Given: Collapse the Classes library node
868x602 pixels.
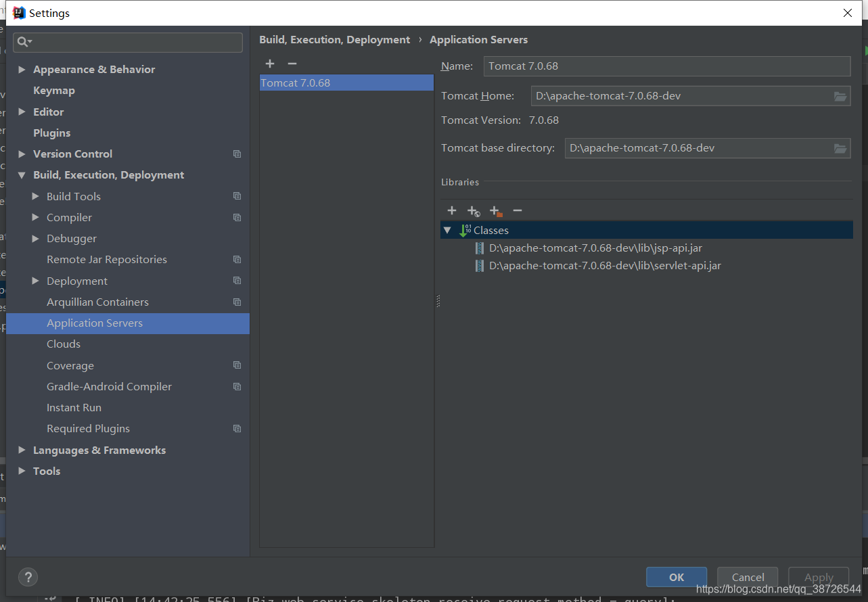Looking at the screenshot, I should 447,231.
